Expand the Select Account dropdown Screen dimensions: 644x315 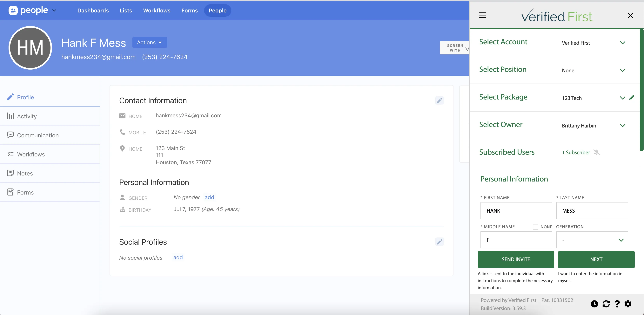(622, 43)
